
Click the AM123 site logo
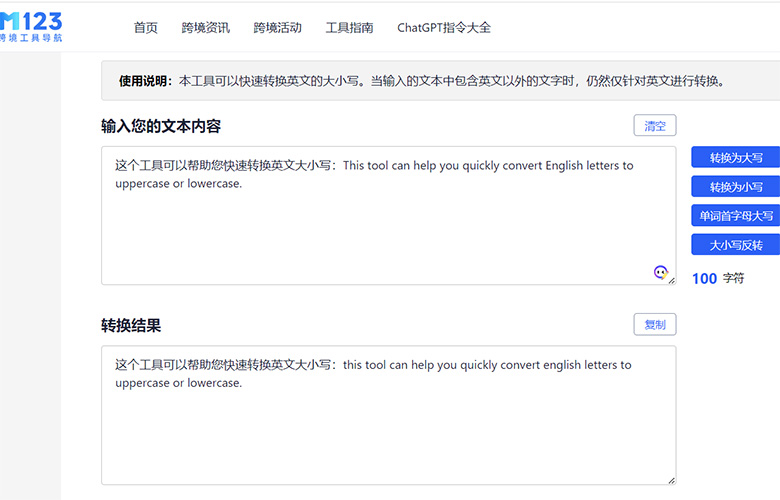[31, 27]
